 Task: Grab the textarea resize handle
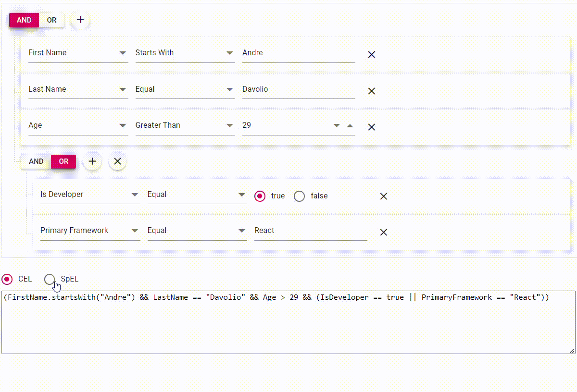tap(572, 351)
